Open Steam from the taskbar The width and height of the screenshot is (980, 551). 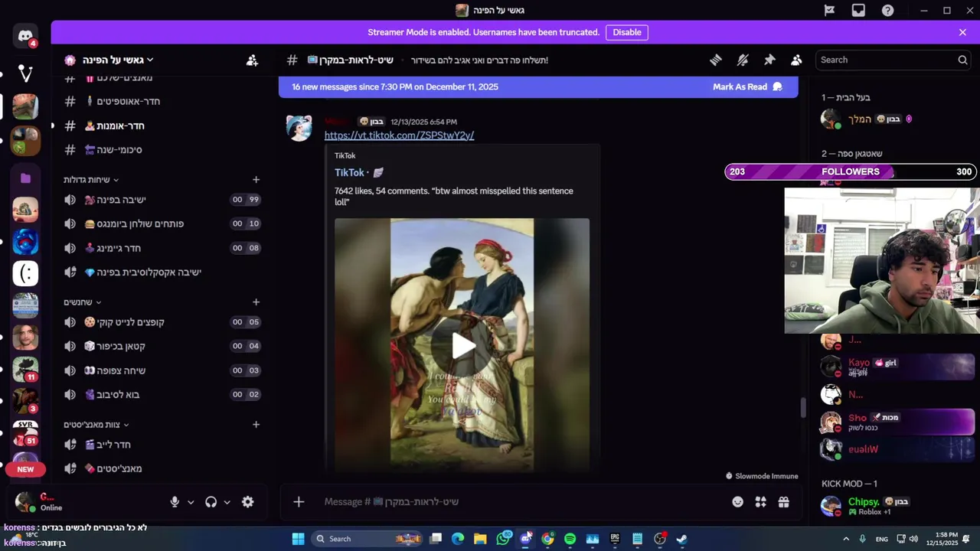tap(681, 539)
